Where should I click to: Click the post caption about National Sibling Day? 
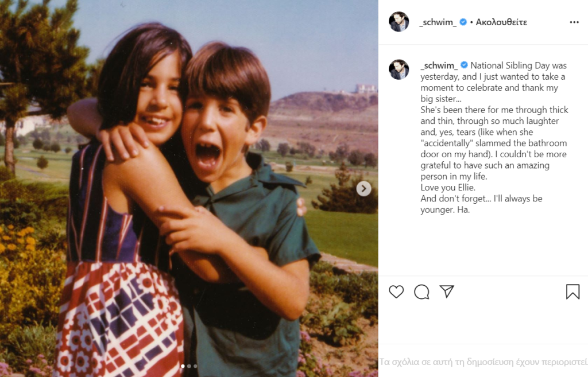click(494, 137)
